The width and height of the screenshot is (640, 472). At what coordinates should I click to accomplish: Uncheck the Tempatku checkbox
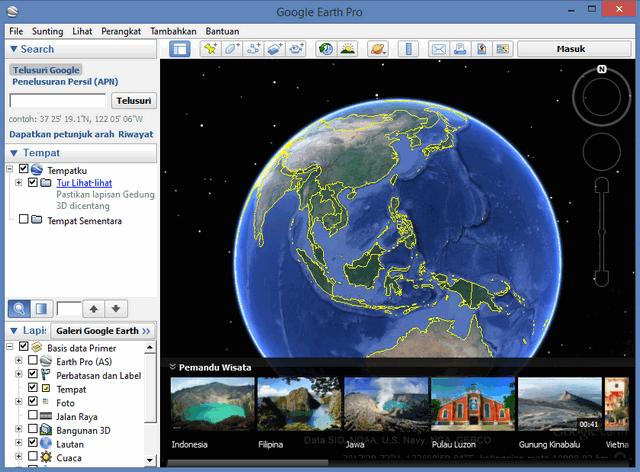(x=24, y=169)
